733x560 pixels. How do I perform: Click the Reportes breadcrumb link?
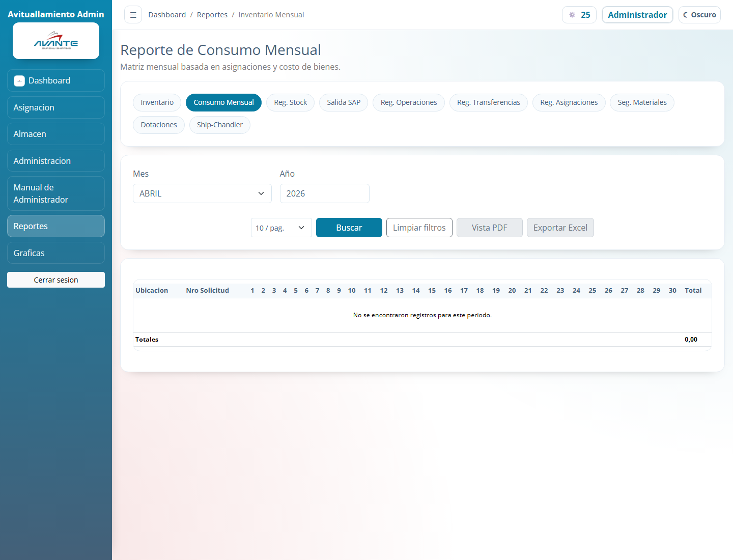[212, 15]
